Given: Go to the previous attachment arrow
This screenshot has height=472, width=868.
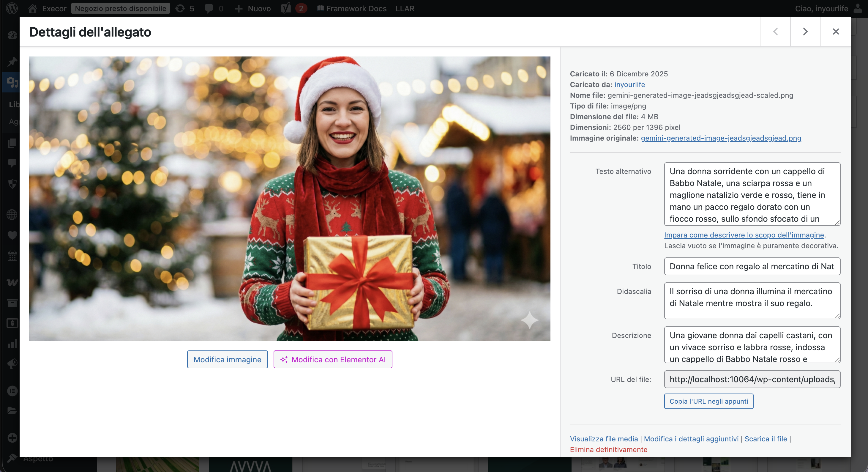Looking at the screenshot, I should point(775,32).
